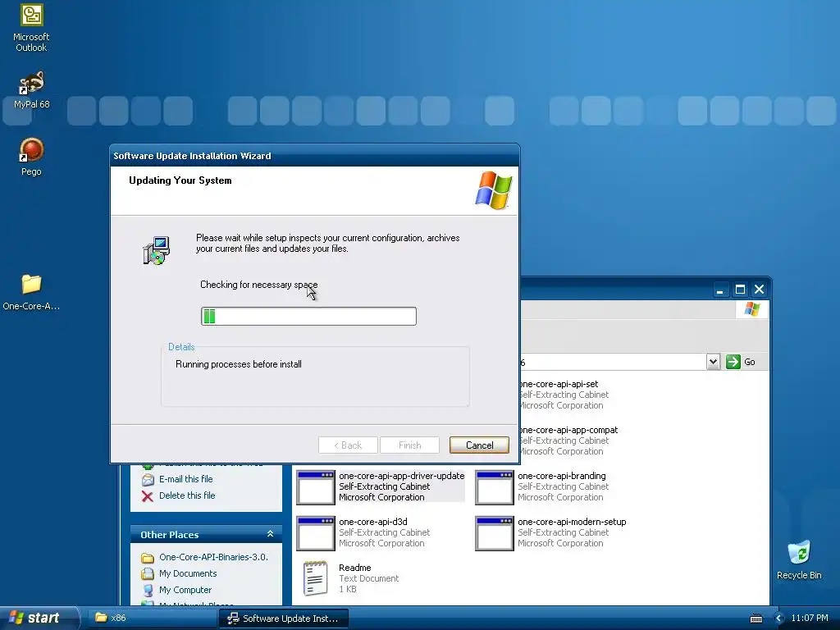
Task: Close the Explorer window
Action: [x=759, y=290]
